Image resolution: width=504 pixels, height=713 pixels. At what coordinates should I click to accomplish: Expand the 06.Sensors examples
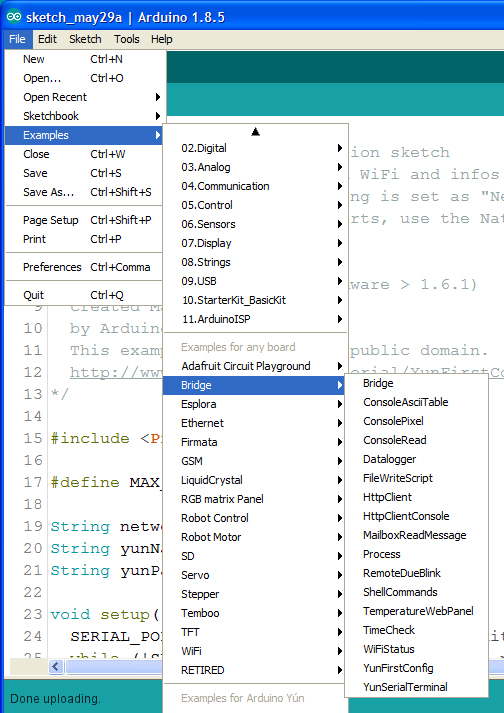pyautogui.click(x=255, y=224)
